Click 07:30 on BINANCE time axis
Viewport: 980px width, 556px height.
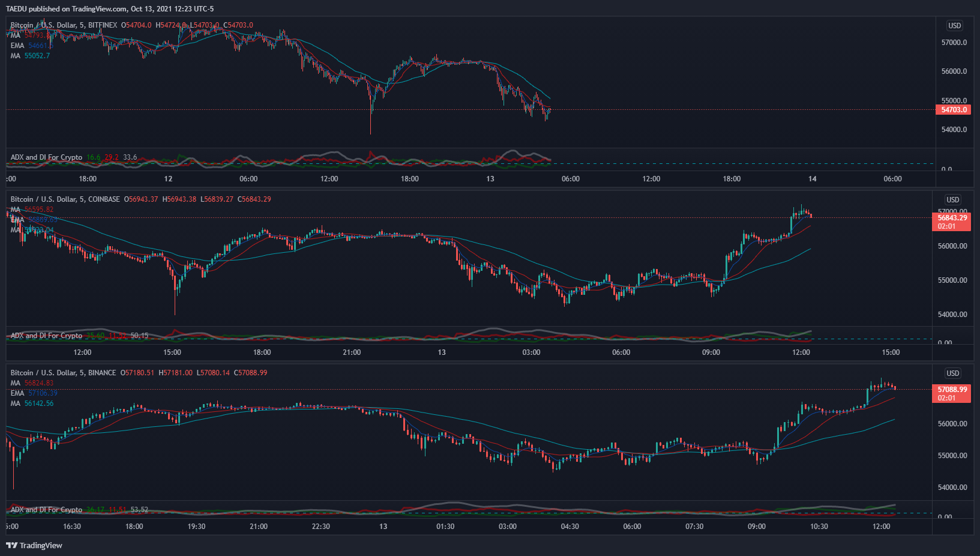[694, 527]
